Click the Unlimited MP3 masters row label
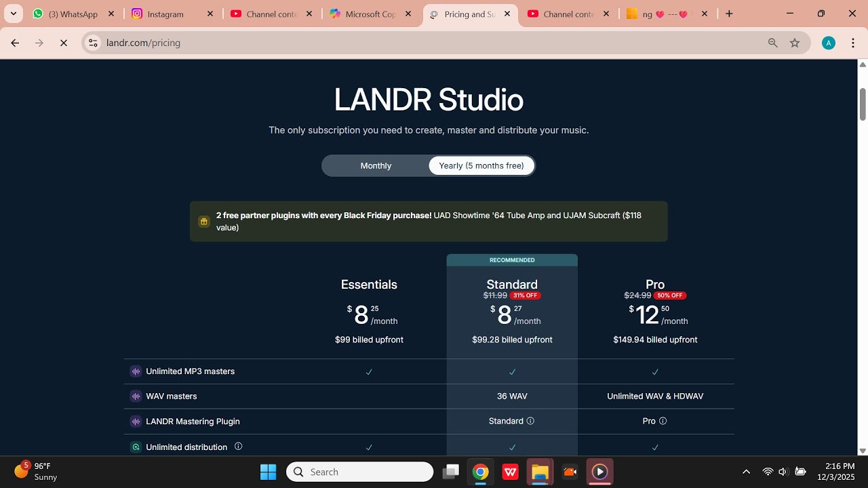Screen dimensions: 868x488 pyautogui.click(x=191, y=371)
